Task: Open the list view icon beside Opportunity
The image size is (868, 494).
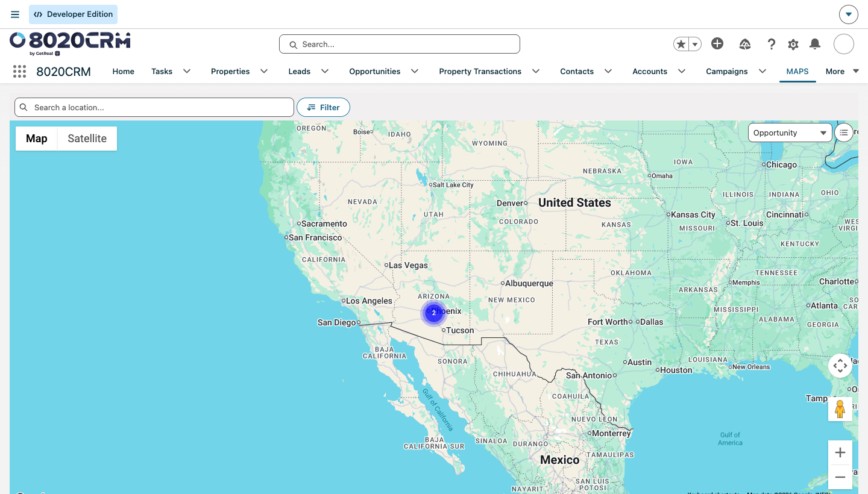Action: click(x=844, y=133)
